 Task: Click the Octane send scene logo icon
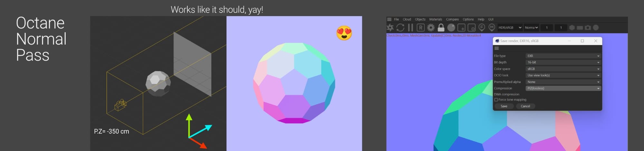(x=390, y=28)
